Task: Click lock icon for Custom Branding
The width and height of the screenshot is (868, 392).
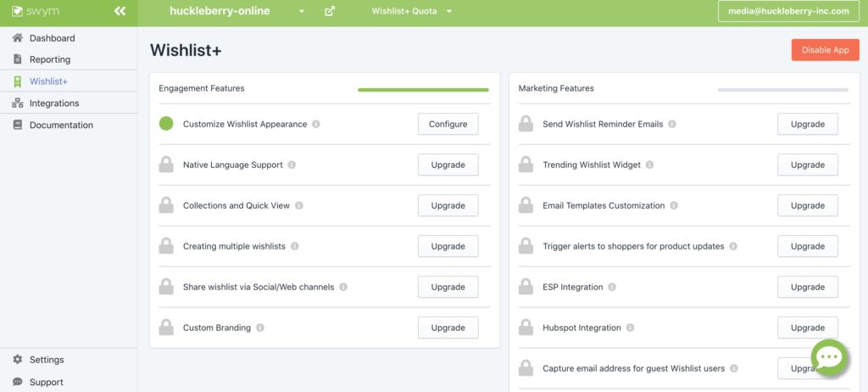Action: click(x=166, y=328)
